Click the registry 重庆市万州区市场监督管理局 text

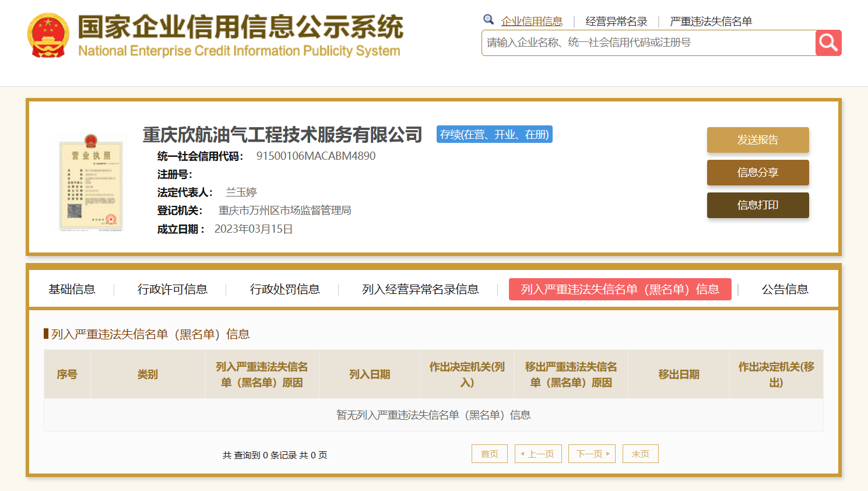(x=285, y=210)
